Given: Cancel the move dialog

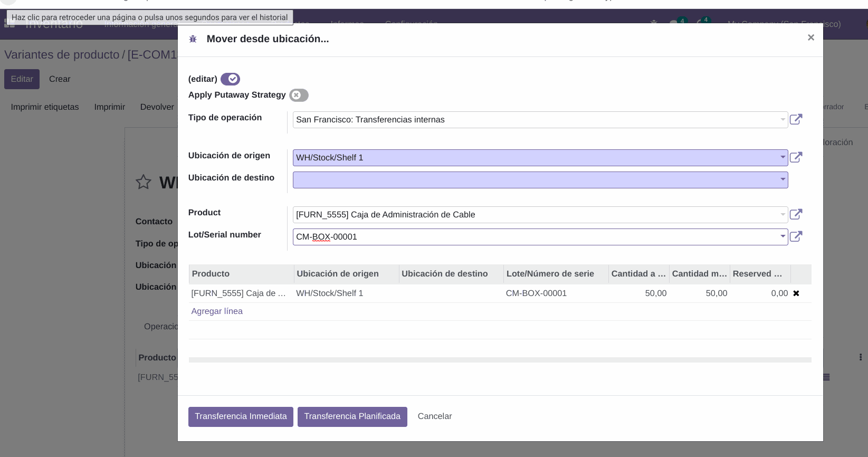Looking at the screenshot, I should click(x=435, y=416).
